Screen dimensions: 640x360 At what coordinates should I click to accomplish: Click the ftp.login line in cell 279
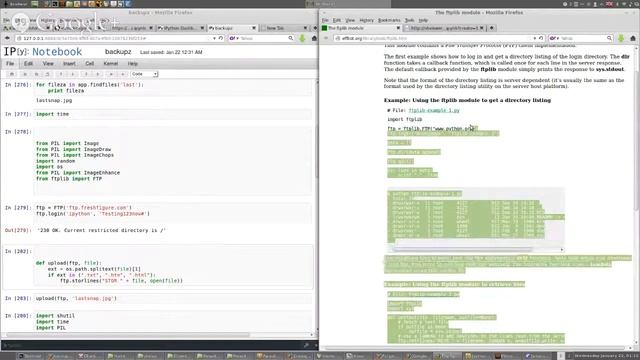93,214
